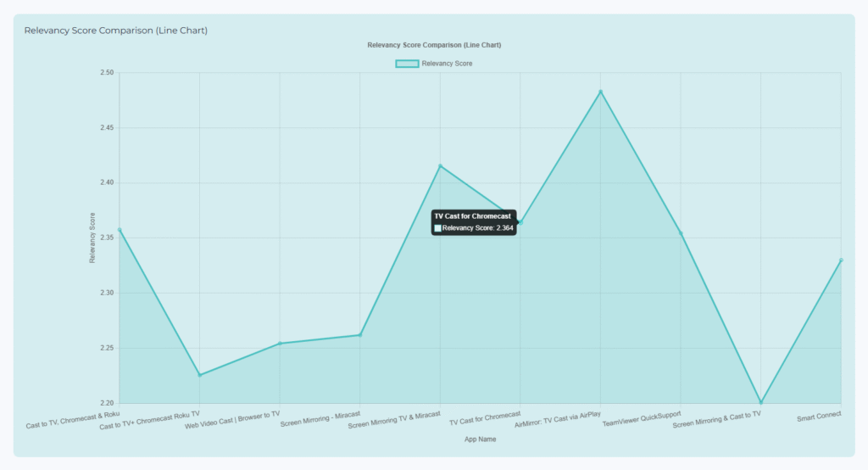Viewport: 868px width, 470px height.
Task: Click the Smart Connect x-axis label
Action: (819, 416)
